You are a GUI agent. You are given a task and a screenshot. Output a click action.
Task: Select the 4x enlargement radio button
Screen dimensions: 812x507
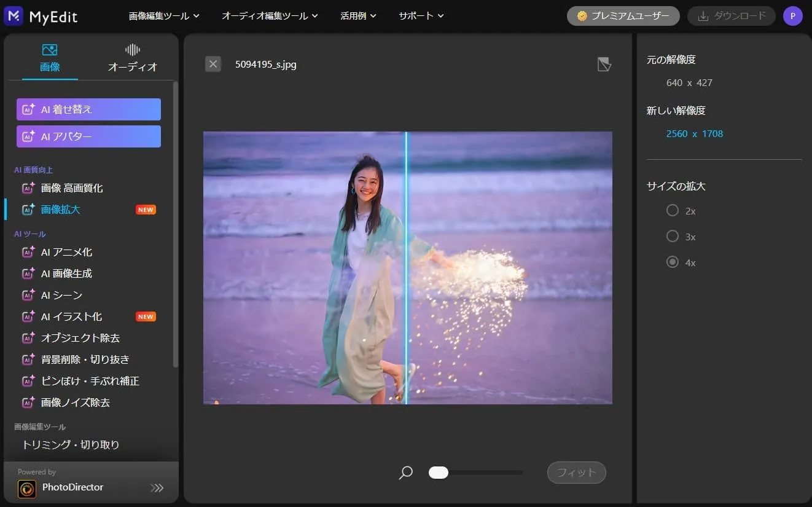coord(673,262)
